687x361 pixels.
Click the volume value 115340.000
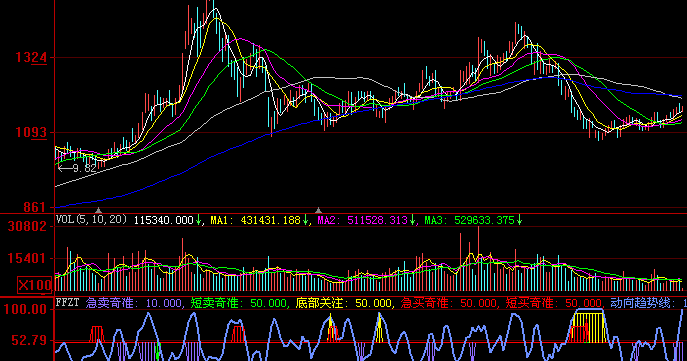click(163, 220)
